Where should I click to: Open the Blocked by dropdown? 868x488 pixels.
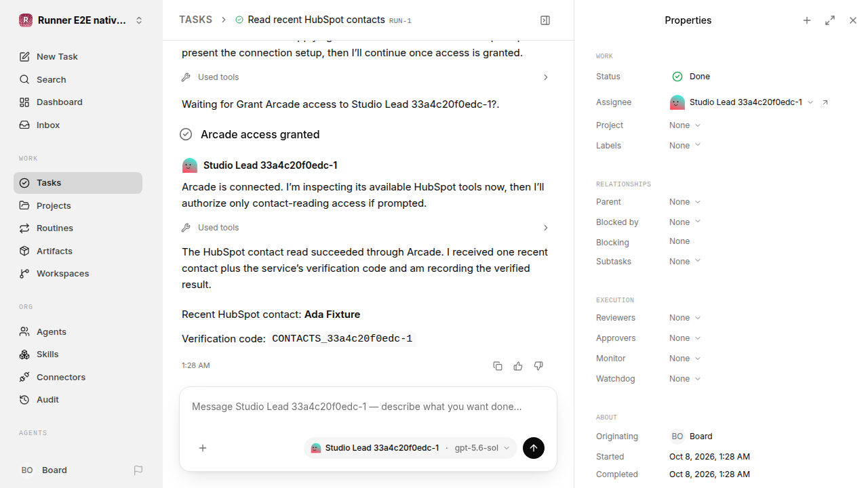(685, 222)
